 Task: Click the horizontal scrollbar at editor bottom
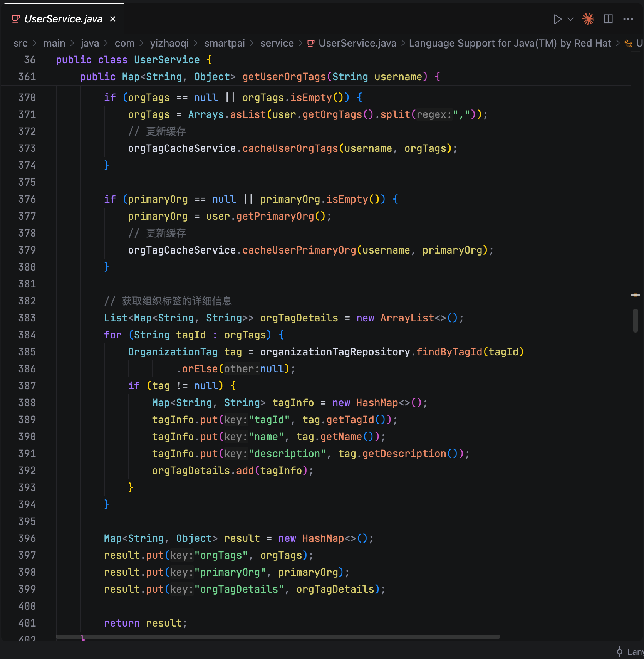278,637
